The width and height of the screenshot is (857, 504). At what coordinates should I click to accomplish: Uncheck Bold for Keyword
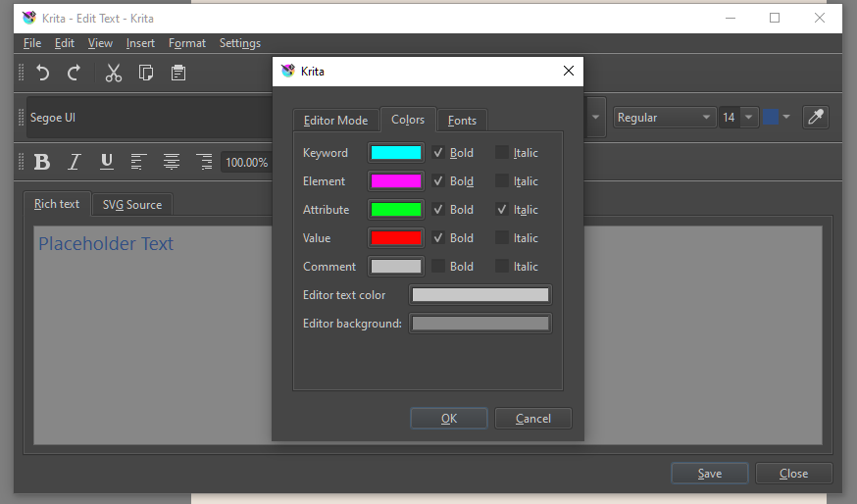438,153
